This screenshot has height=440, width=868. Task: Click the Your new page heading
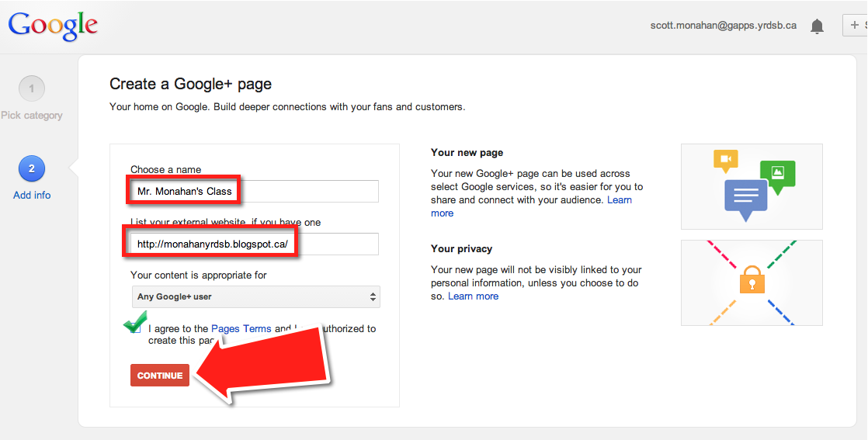(467, 153)
